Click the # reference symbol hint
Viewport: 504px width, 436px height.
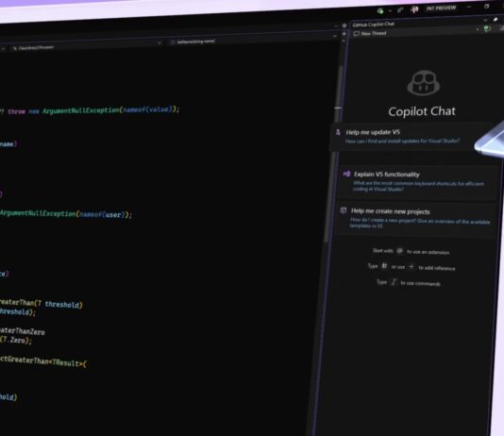(384, 266)
